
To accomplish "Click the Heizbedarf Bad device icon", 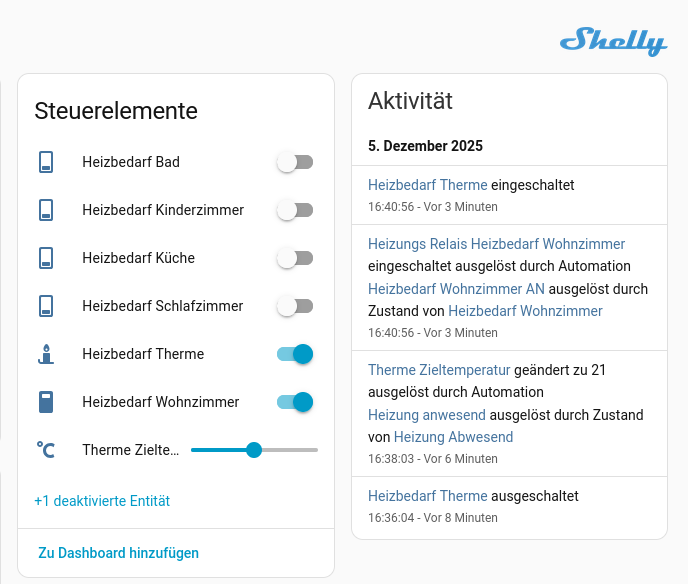I will [46, 162].
